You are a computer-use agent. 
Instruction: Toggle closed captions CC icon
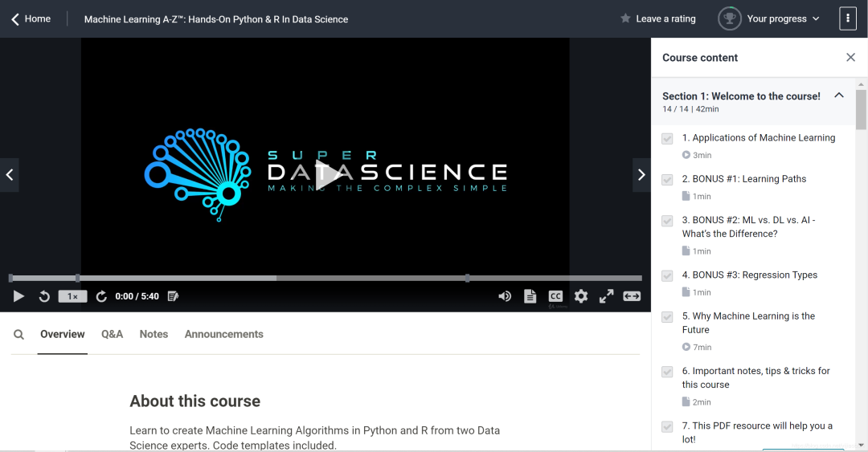pyautogui.click(x=555, y=296)
